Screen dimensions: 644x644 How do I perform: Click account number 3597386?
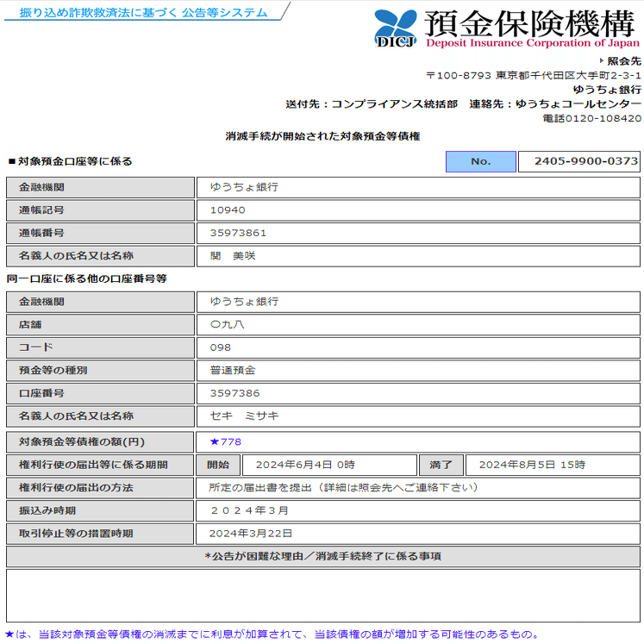click(x=235, y=393)
